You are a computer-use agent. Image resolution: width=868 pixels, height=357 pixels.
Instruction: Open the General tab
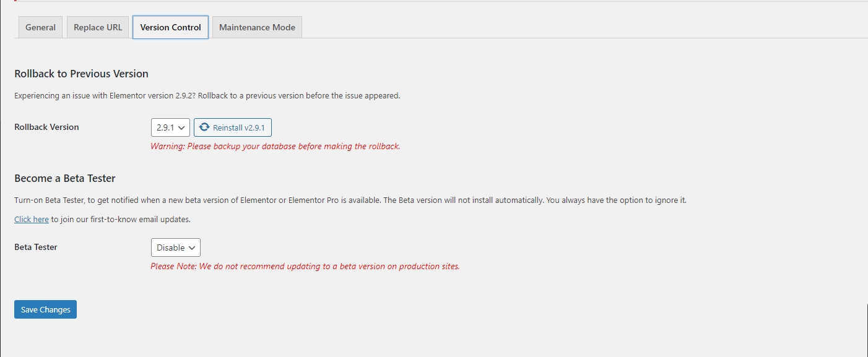pos(40,27)
